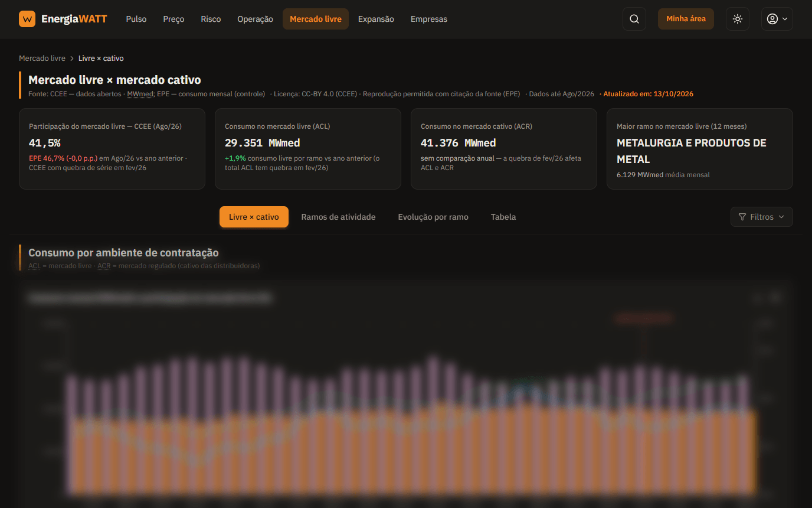Go to Preço in the navigation
The height and width of the screenshot is (508, 812).
[173, 19]
